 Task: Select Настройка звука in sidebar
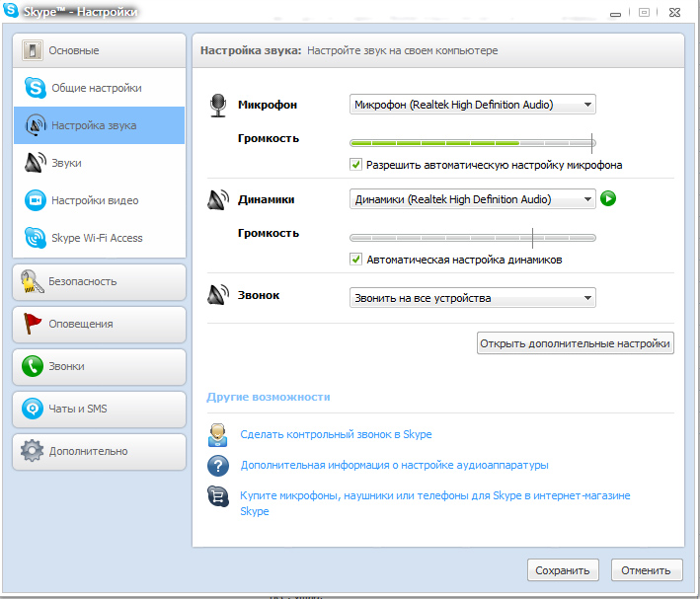(99, 125)
